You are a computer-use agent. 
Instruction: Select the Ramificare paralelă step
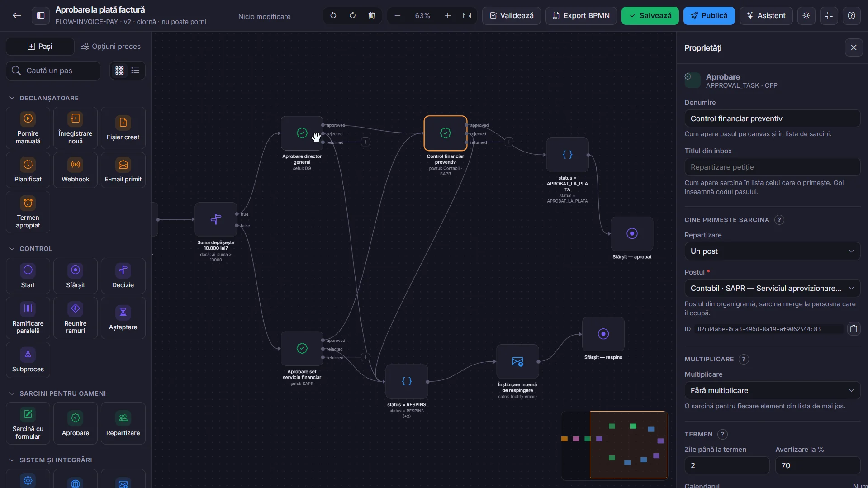(x=28, y=318)
